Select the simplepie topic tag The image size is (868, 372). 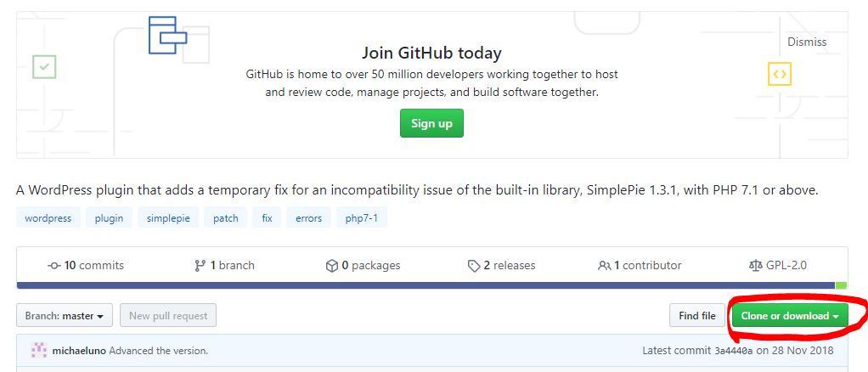[x=168, y=217]
